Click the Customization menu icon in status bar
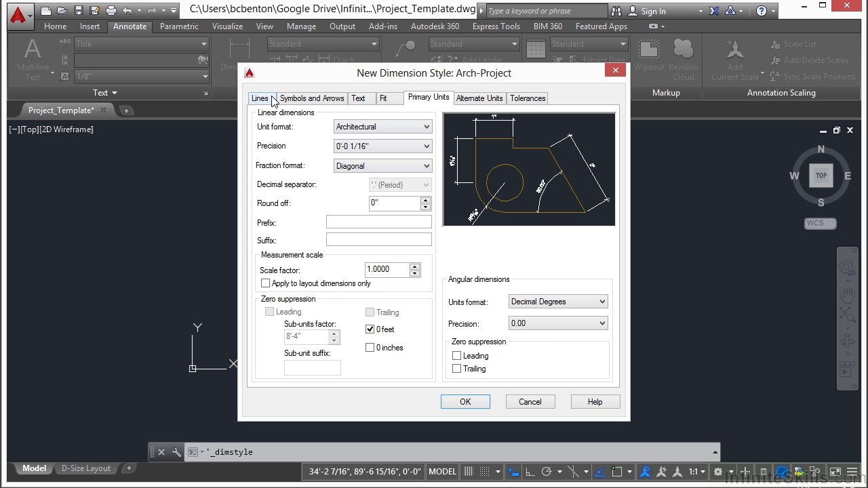This screenshot has height=488, width=868. [852, 472]
